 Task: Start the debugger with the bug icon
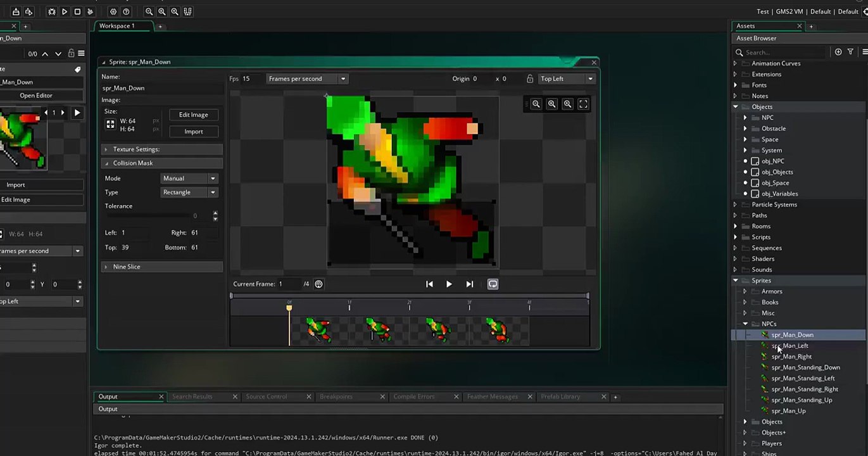pyautogui.click(x=52, y=11)
